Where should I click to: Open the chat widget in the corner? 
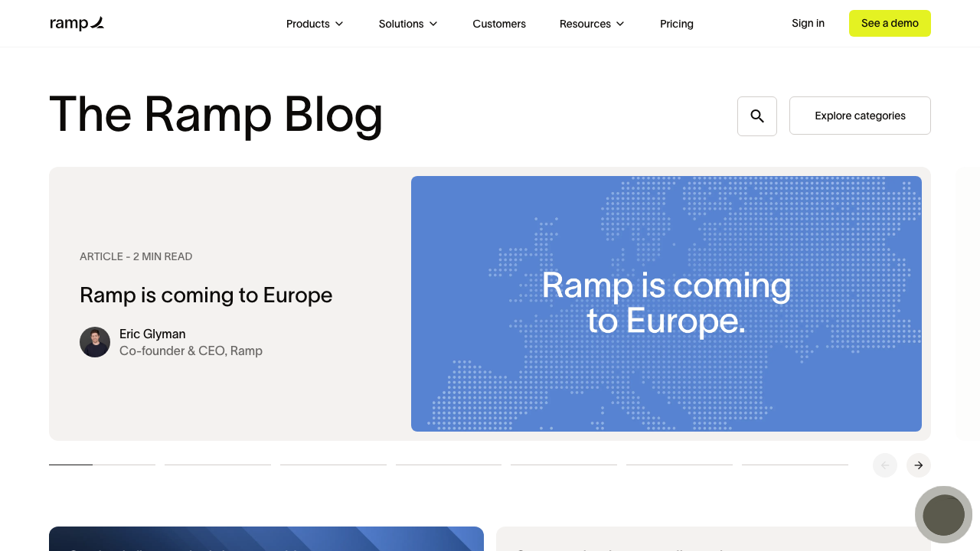click(943, 514)
